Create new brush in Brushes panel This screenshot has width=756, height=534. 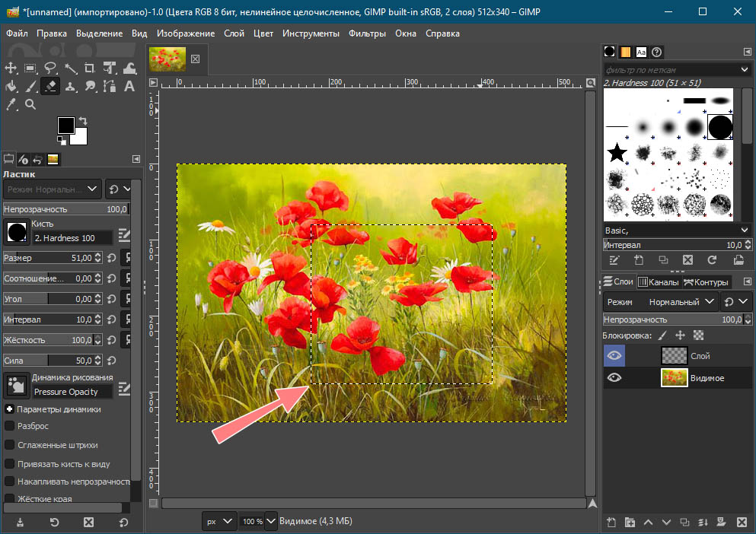coord(639,260)
